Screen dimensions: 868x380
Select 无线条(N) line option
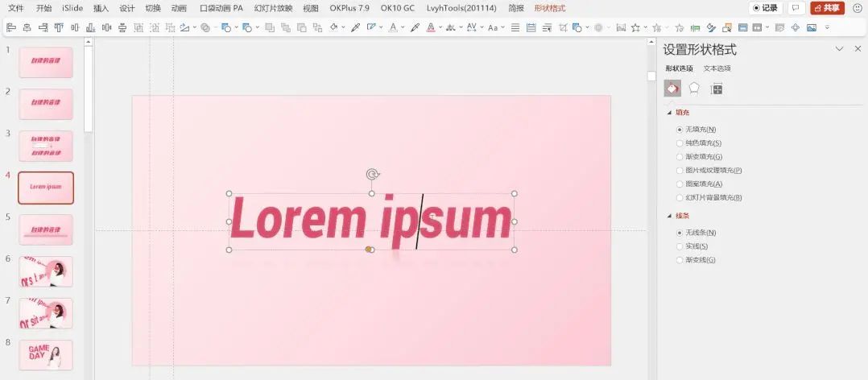(x=696, y=233)
